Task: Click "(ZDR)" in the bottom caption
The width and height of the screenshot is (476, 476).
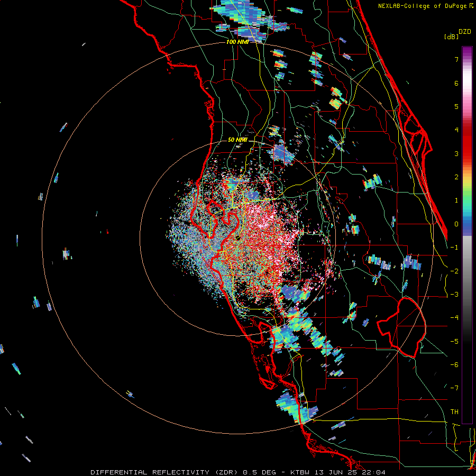Action: tap(227, 472)
